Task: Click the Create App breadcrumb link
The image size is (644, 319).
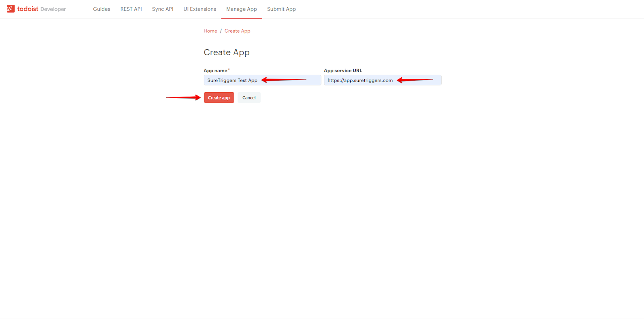Action: point(237,31)
